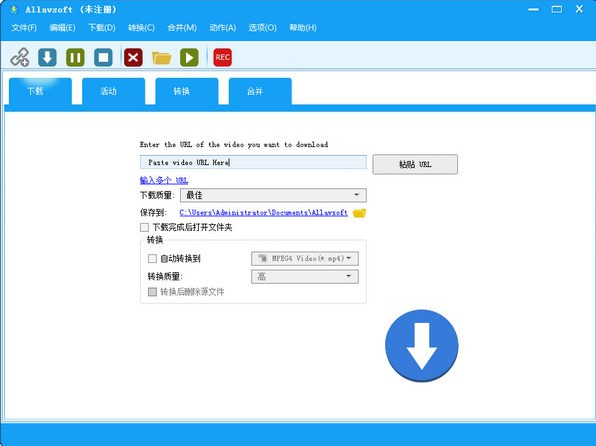Toggle 转换后删除源文件 checkbox

(x=152, y=292)
